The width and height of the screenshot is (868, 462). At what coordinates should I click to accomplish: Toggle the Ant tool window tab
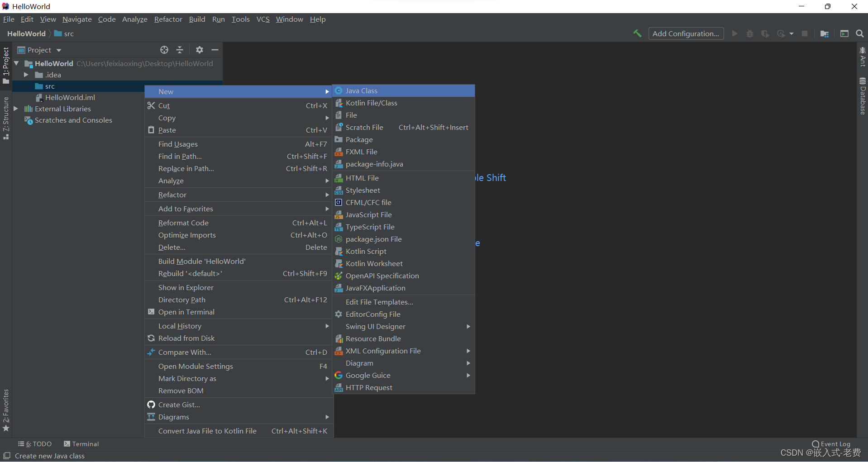[x=863, y=57]
